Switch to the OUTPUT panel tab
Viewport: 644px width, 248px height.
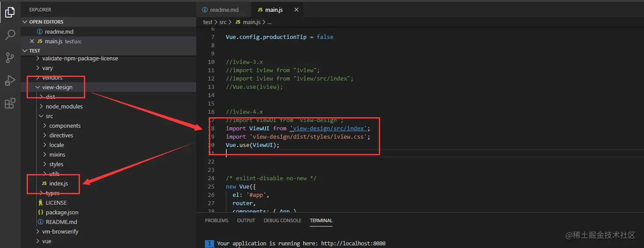246,220
